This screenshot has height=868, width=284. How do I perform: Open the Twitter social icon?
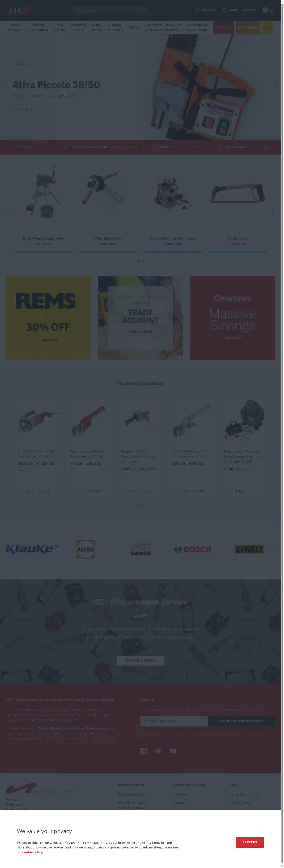tap(158, 751)
